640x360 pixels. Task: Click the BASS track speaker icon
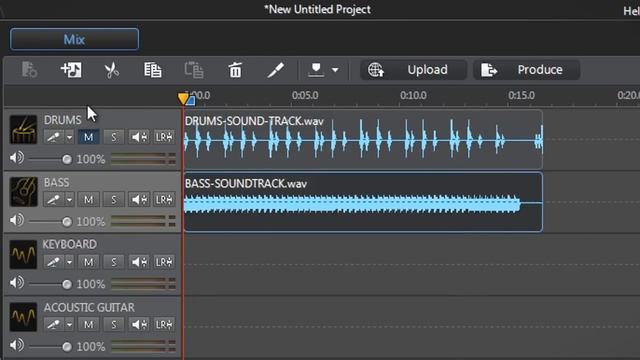click(17, 220)
